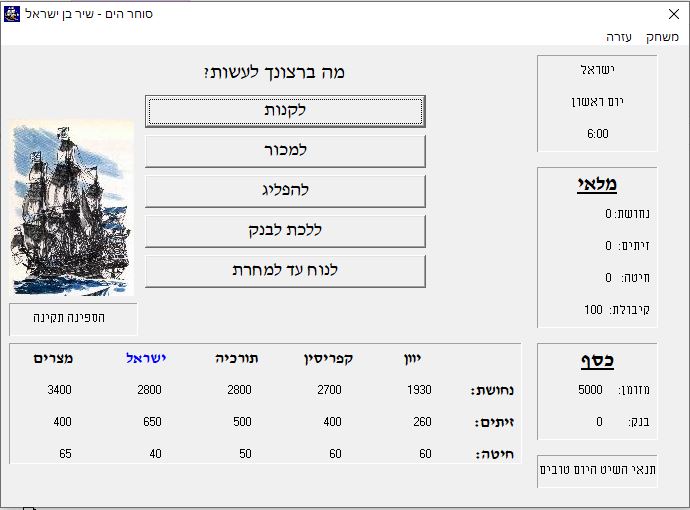
Task: Click the window title סוחר הים - שיר בן ישראל
Action: click(89, 14)
